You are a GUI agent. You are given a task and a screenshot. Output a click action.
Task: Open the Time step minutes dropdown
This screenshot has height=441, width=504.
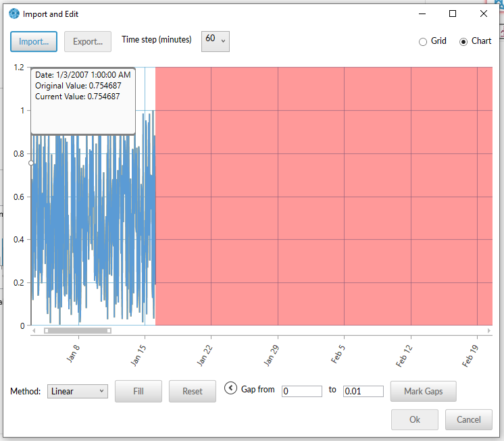pos(216,41)
